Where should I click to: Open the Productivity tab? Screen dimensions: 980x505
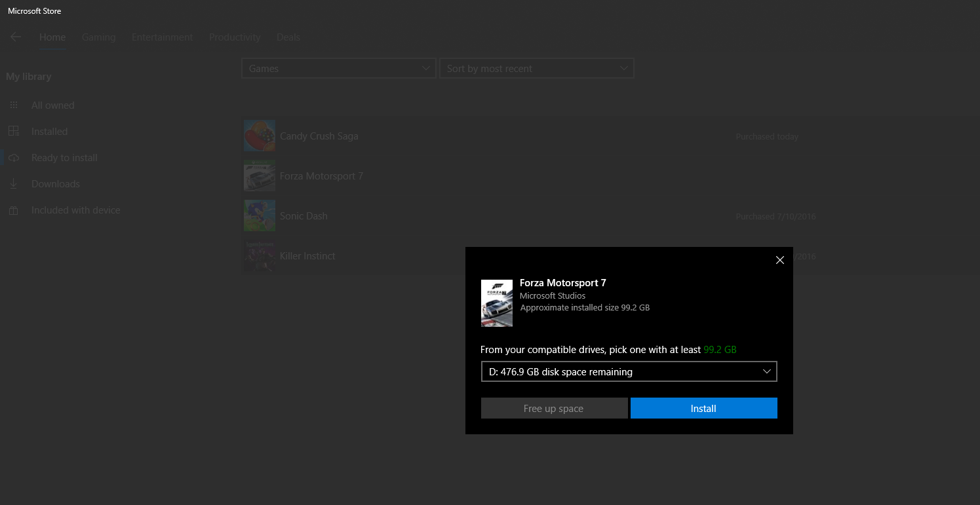235,37
